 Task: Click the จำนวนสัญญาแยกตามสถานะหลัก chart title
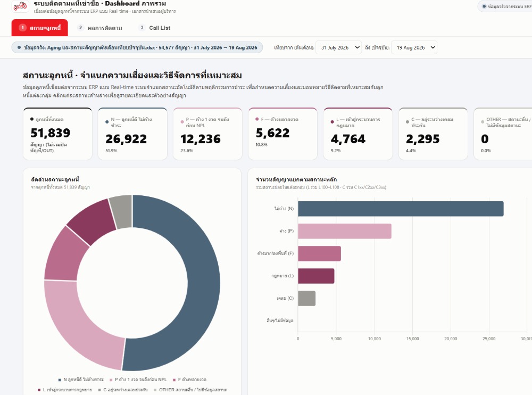(296, 179)
